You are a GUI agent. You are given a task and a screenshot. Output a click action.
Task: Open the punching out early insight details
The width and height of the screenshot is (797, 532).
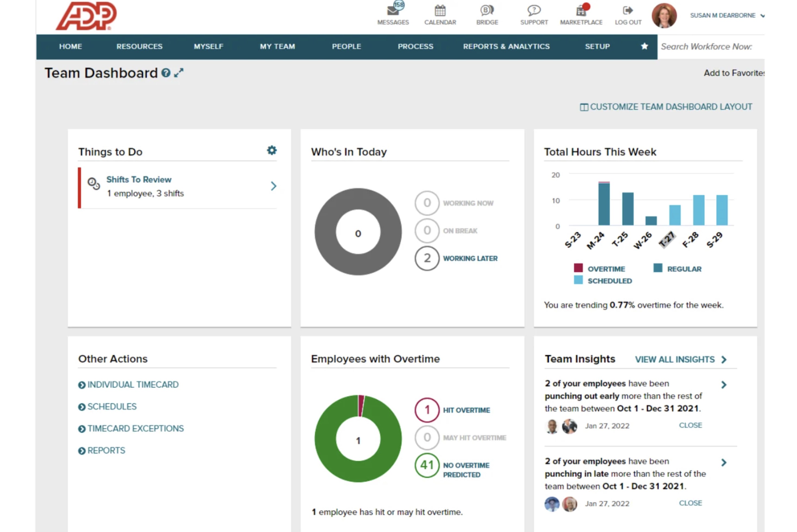(724, 384)
